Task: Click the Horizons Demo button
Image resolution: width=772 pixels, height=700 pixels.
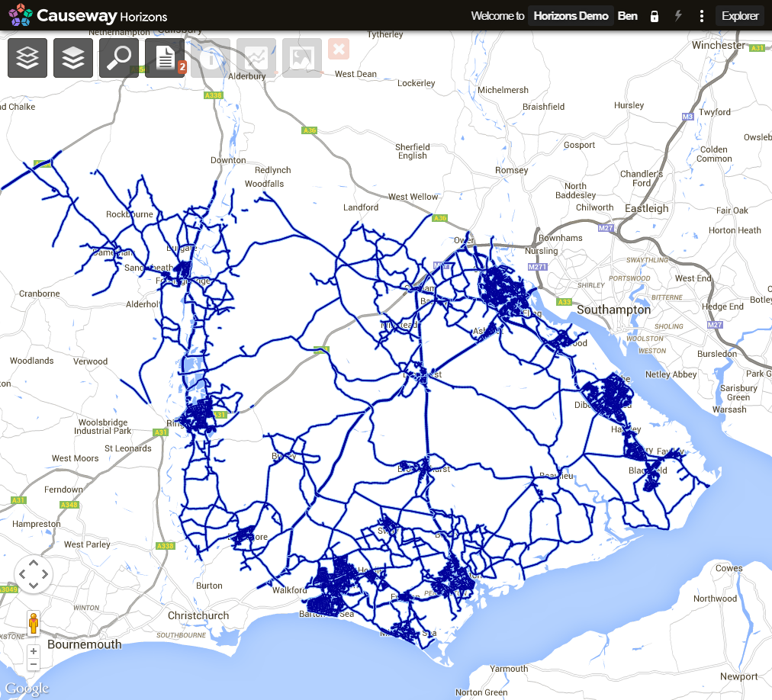Action: (x=571, y=16)
